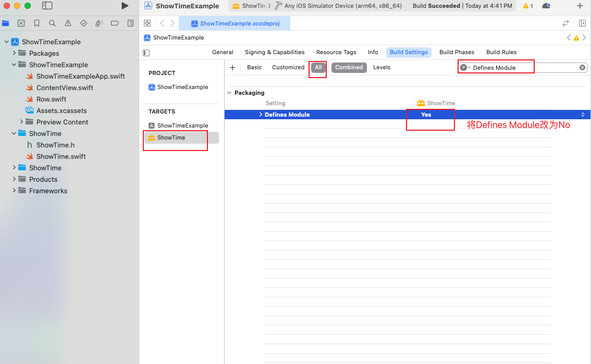This screenshot has width=591, height=364.
Task: Open the Source Control navigator
Action: pyautogui.click(x=21, y=23)
